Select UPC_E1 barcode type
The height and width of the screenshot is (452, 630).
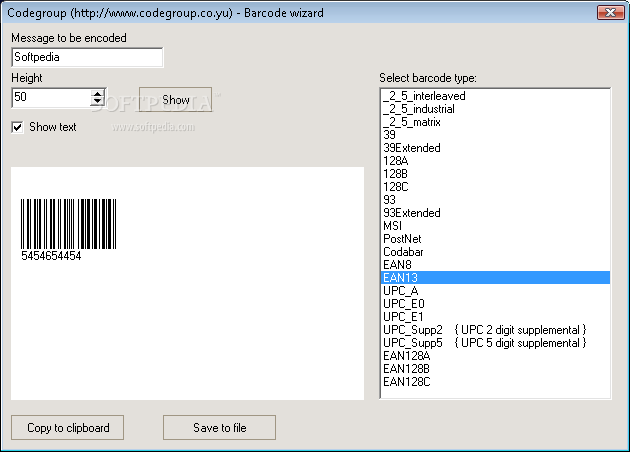(495, 317)
